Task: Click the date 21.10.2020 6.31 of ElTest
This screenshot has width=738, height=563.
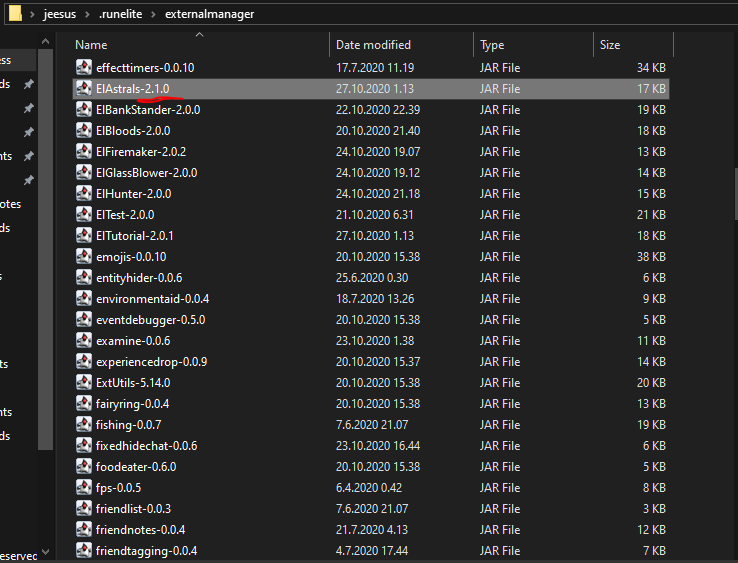Action: (375, 215)
